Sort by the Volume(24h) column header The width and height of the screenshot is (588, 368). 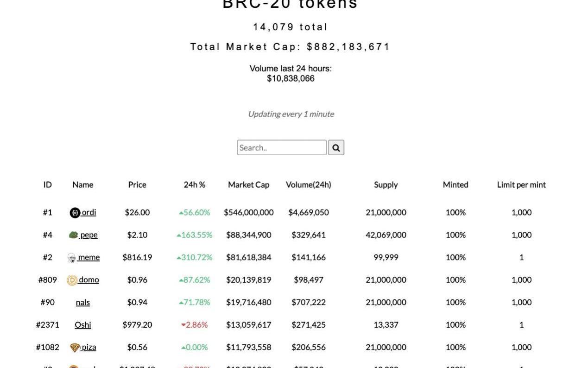(x=309, y=184)
